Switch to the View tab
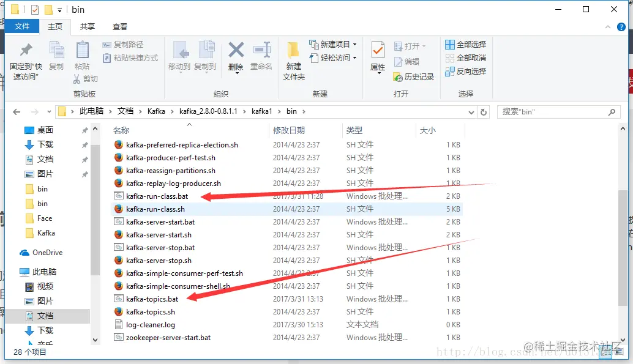633x364 pixels. point(120,27)
